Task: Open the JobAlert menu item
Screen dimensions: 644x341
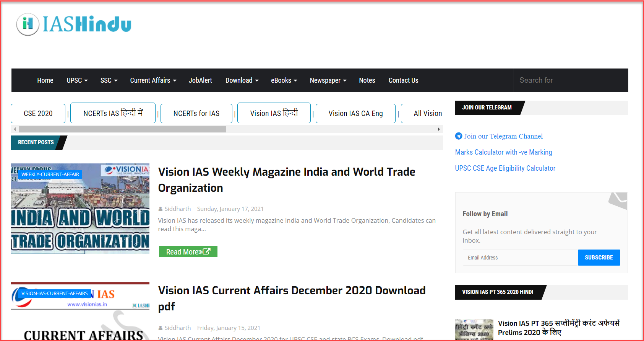Action: click(200, 80)
